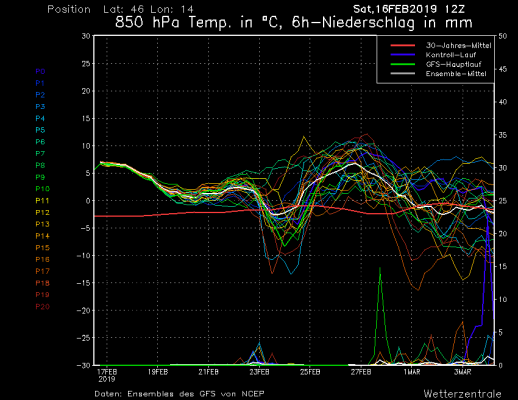Click the green GFS-Hauptlauf legend line
The height and width of the screenshot is (400, 518).
403,64
